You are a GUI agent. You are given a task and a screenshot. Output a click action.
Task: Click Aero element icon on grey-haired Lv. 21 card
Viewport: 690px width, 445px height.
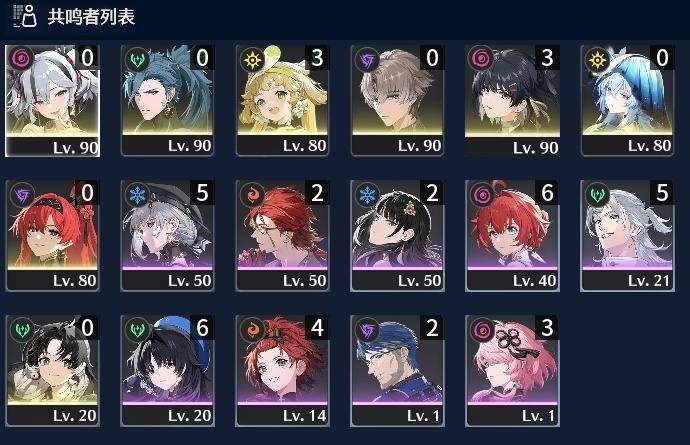[597, 194]
